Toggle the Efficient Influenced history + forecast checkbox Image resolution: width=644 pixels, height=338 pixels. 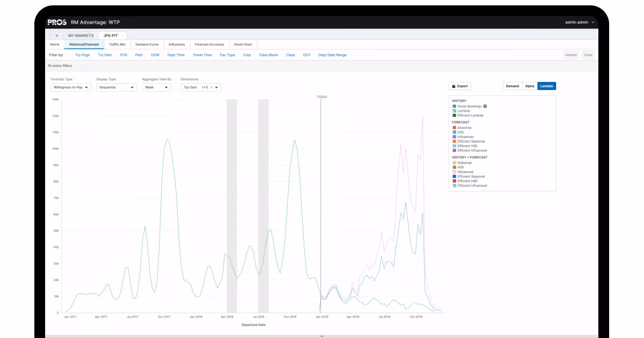(x=454, y=186)
